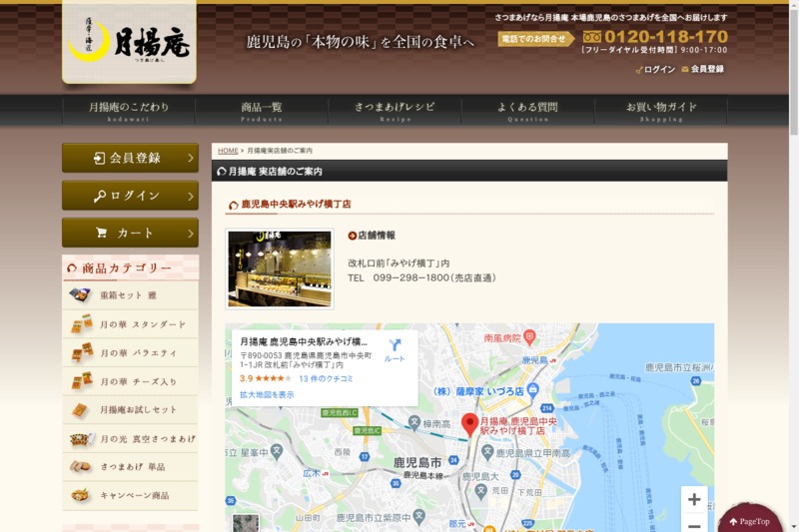
Task: Open 商品一覧 navigation menu
Action: point(262,110)
